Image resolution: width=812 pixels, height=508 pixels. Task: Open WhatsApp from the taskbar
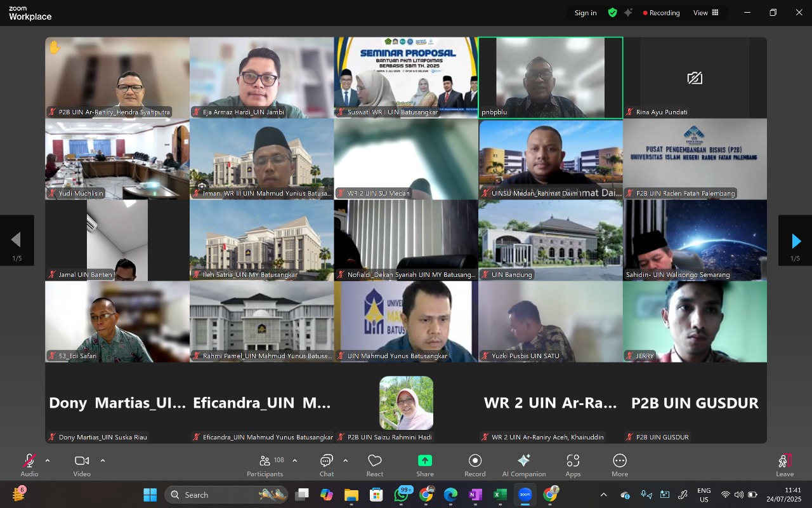402,495
